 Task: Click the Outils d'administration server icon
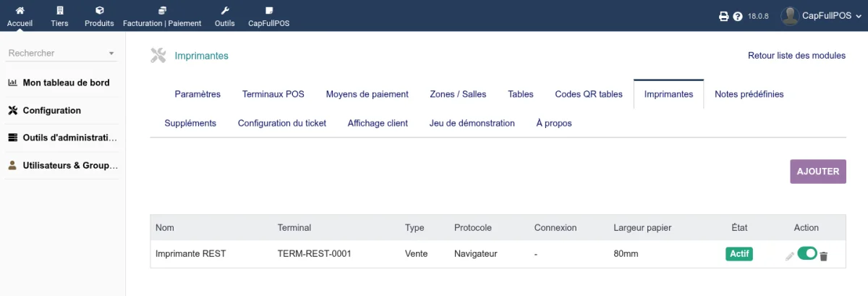pos(12,138)
